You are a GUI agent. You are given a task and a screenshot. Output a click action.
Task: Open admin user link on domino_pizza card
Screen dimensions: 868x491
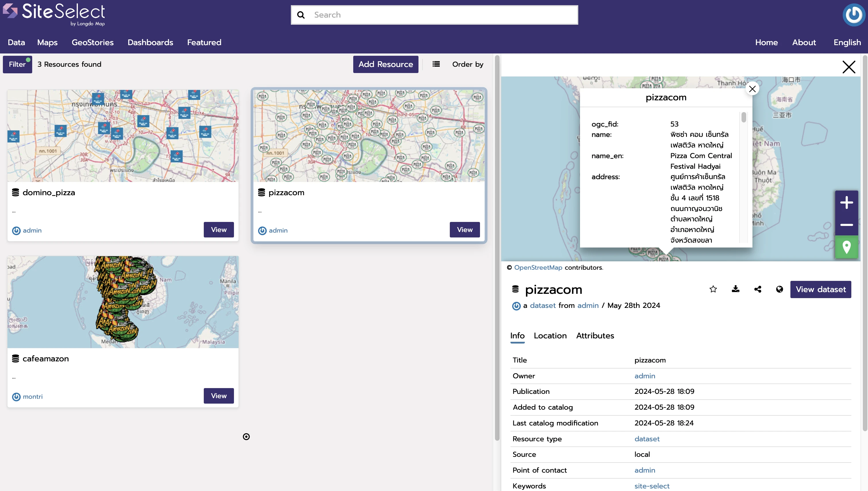click(x=32, y=230)
